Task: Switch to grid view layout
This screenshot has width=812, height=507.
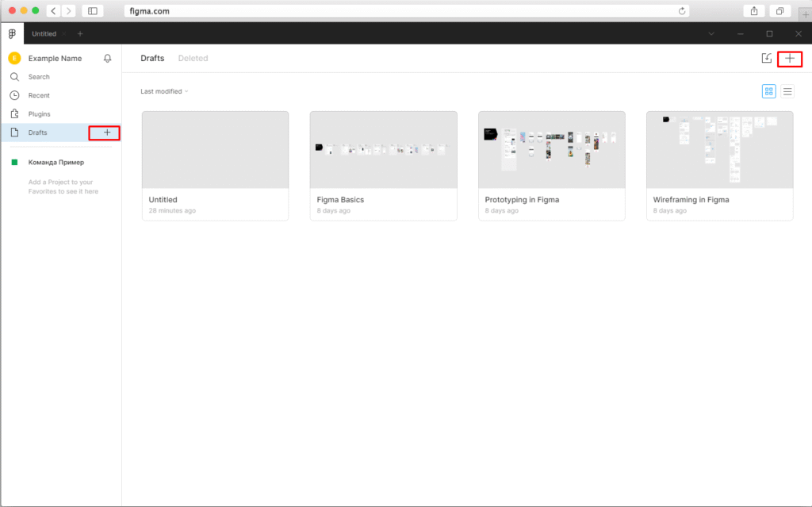Action: [768, 91]
